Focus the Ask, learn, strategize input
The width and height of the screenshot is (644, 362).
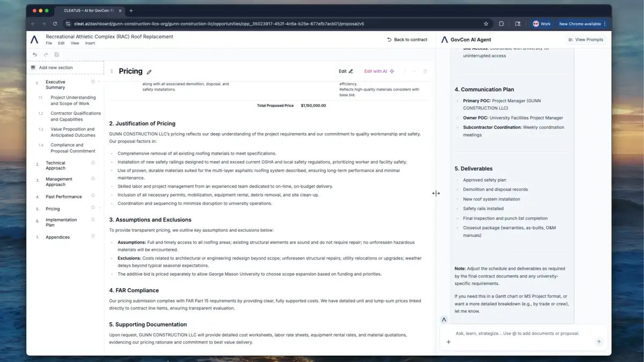(523, 333)
